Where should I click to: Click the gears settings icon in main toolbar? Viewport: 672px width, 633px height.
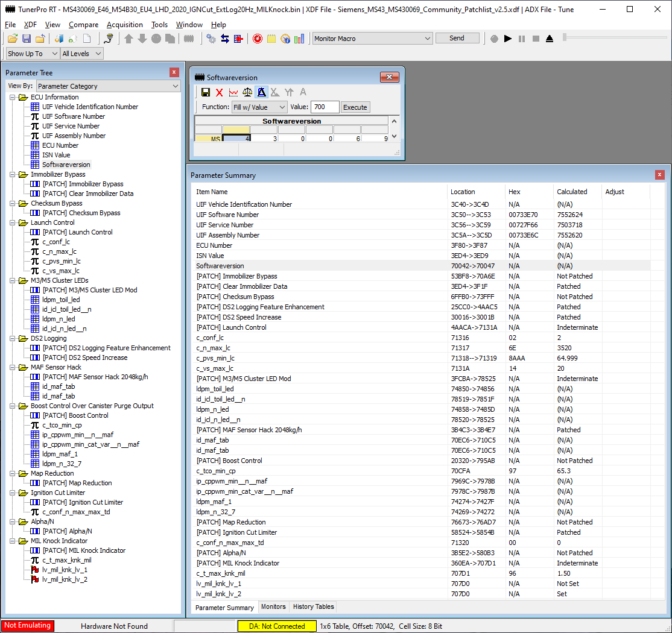click(211, 39)
